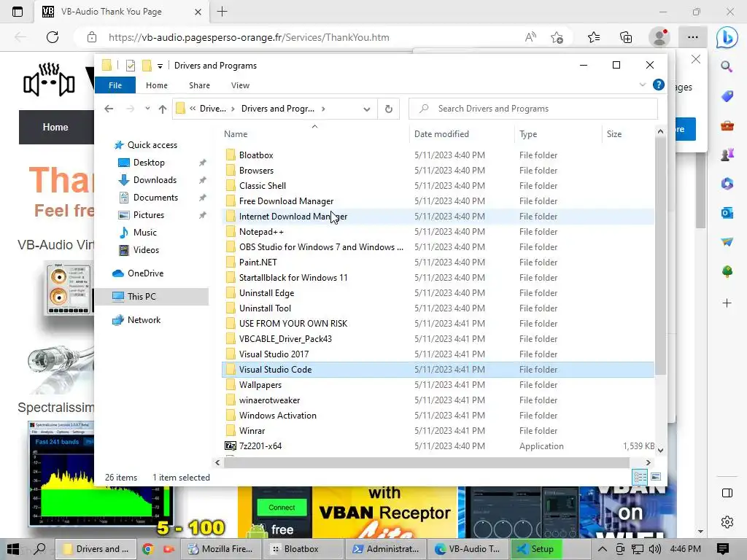The height and width of the screenshot is (560, 747).
Task: Open the Shopping tag icon in Edge sidebar
Action: coord(727,96)
